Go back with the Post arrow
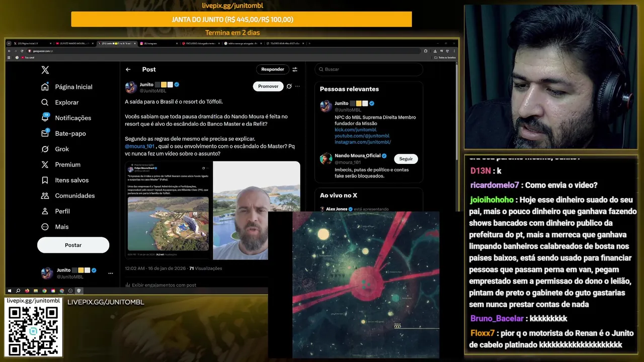The width and height of the screenshot is (644, 362). click(128, 69)
